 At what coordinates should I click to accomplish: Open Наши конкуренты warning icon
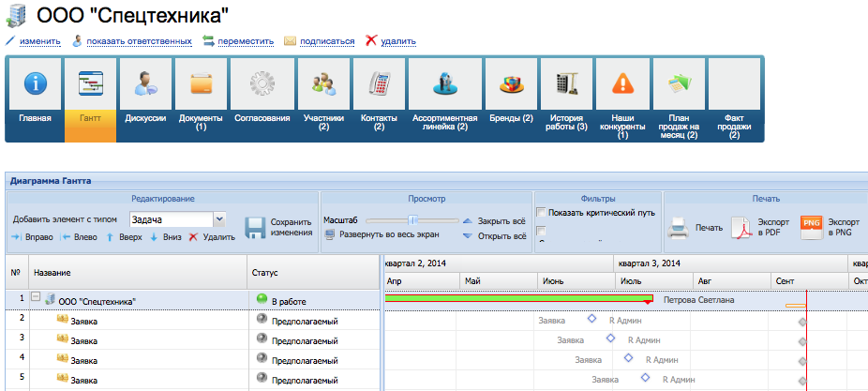pyautogui.click(x=622, y=84)
